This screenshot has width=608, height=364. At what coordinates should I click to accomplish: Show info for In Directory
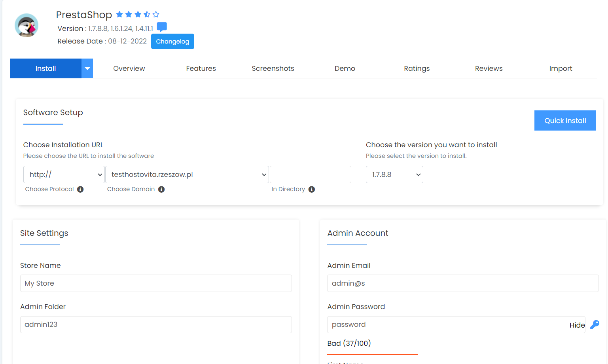[x=312, y=189]
